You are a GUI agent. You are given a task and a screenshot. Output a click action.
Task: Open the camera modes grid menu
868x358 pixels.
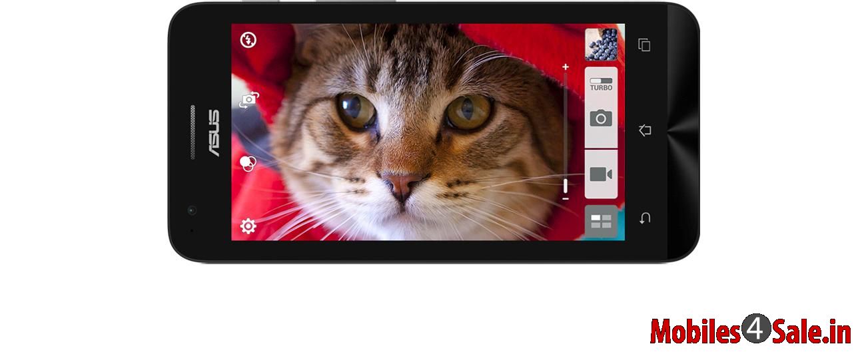601,222
